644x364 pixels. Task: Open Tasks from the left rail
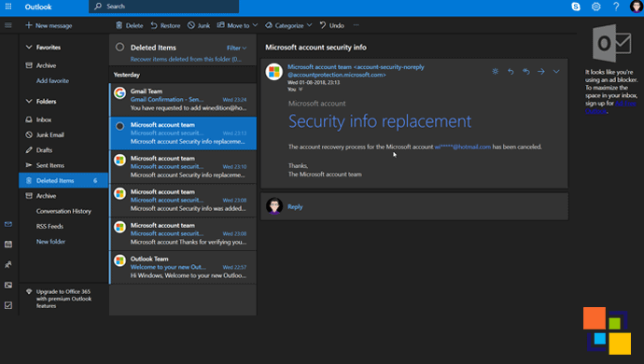coord(8,305)
